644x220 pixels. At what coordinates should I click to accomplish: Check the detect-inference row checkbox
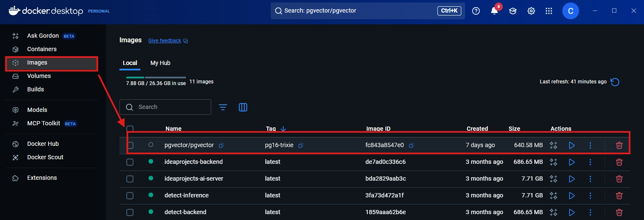point(130,195)
